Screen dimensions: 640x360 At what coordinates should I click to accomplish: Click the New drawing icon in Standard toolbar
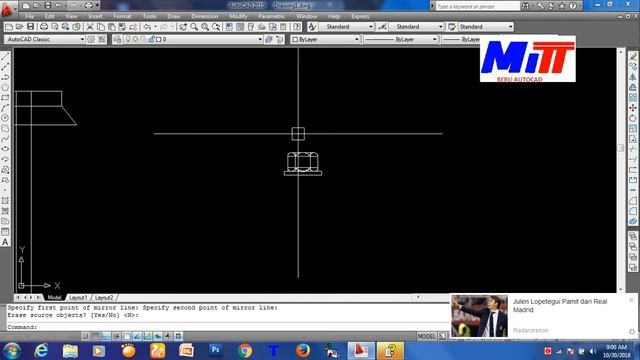(9, 27)
